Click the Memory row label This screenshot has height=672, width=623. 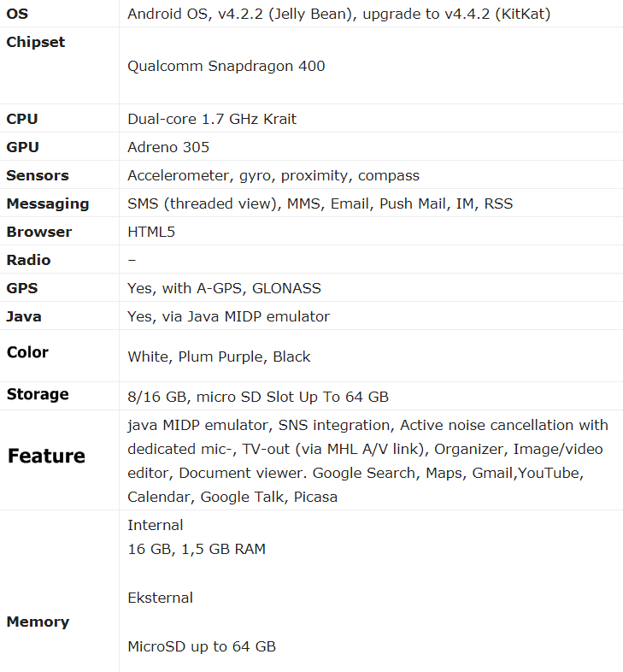[38, 622]
